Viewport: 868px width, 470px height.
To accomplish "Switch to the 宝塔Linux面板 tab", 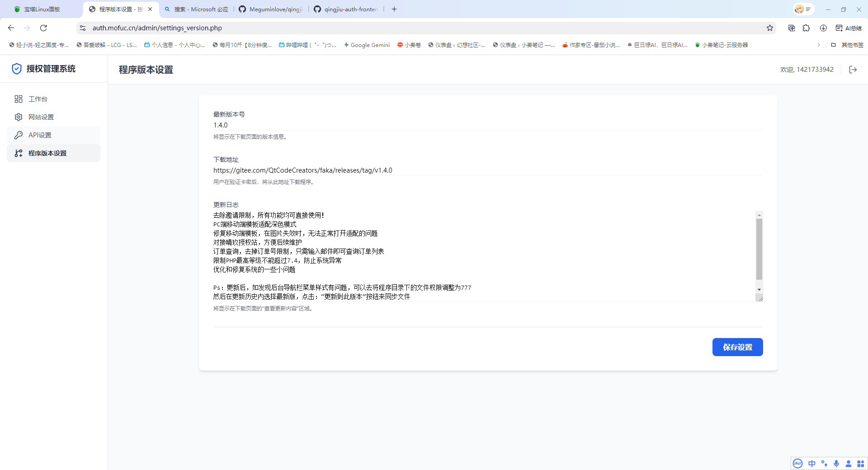I will click(38, 9).
